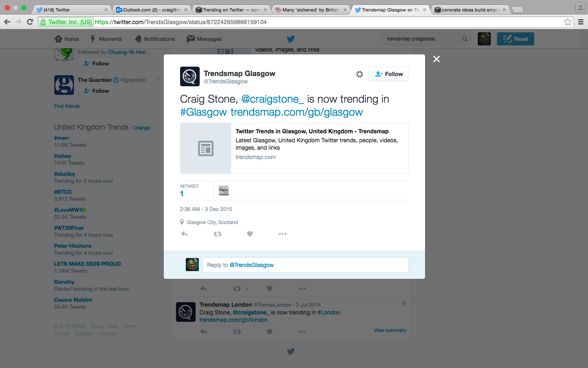
Task: Open the trendsmap.com/gb/london link
Action: click(x=234, y=320)
